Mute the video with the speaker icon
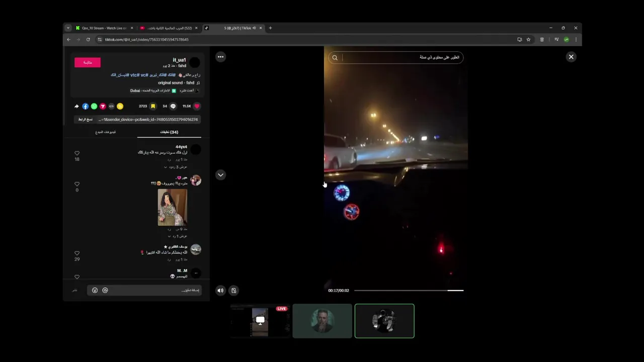This screenshot has height=362, width=644. [220, 290]
